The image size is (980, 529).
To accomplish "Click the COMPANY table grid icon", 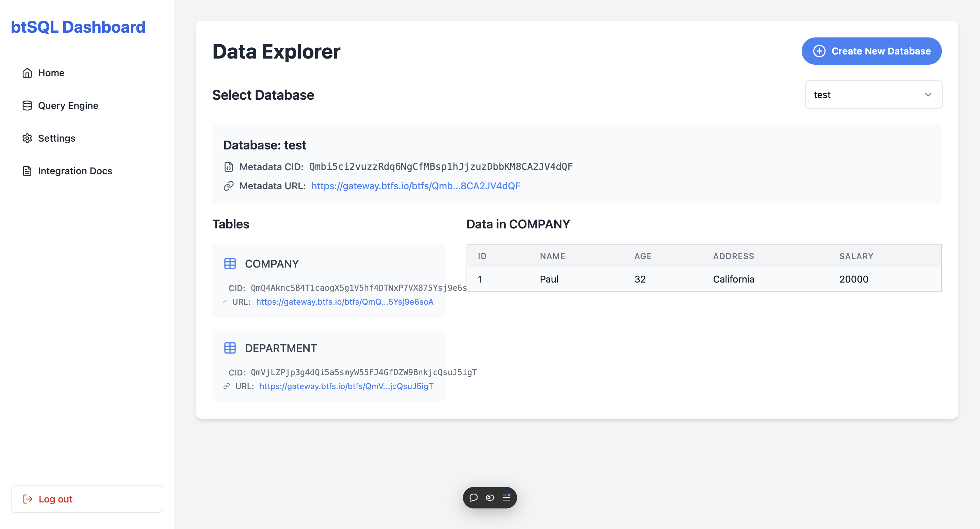I will (230, 263).
